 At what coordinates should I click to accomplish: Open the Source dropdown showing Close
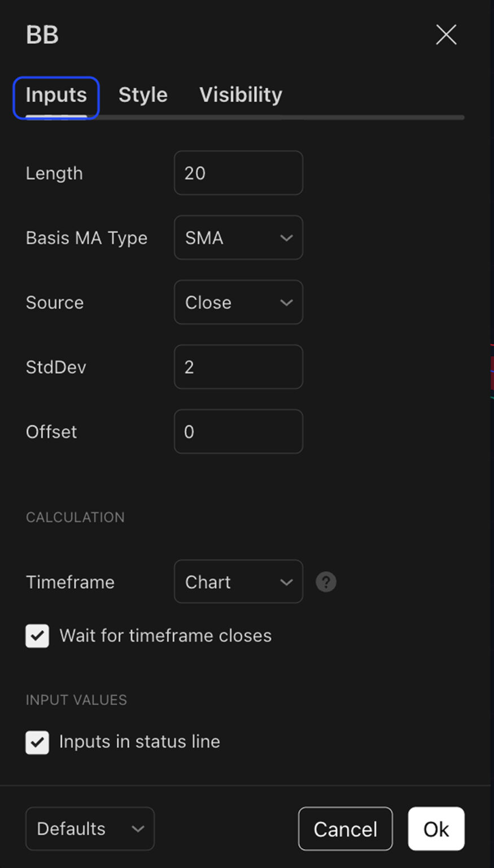(238, 302)
